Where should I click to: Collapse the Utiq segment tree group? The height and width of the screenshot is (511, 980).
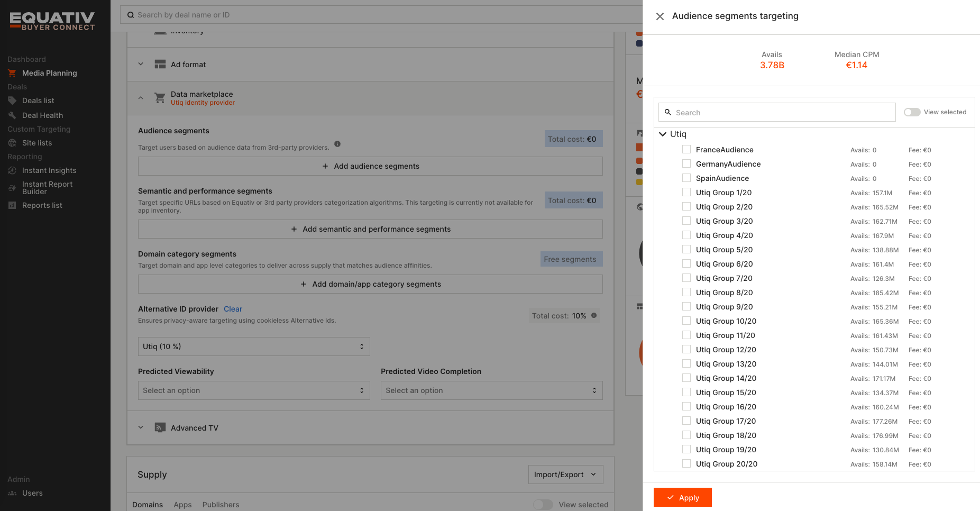click(663, 134)
